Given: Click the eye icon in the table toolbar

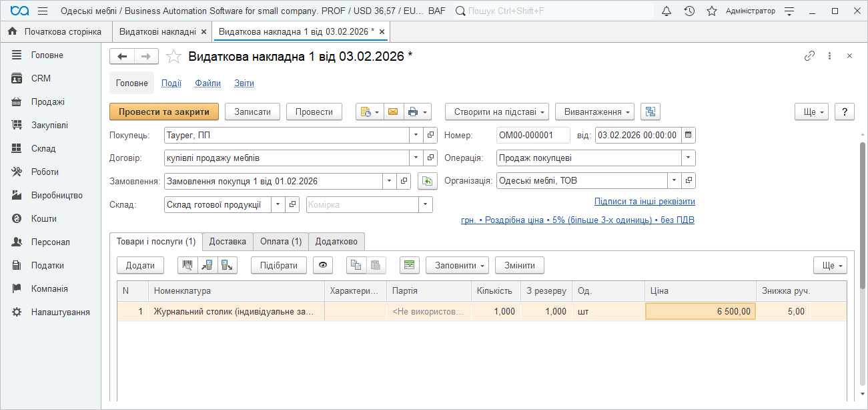Looking at the screenshot, I should [323, 265].
